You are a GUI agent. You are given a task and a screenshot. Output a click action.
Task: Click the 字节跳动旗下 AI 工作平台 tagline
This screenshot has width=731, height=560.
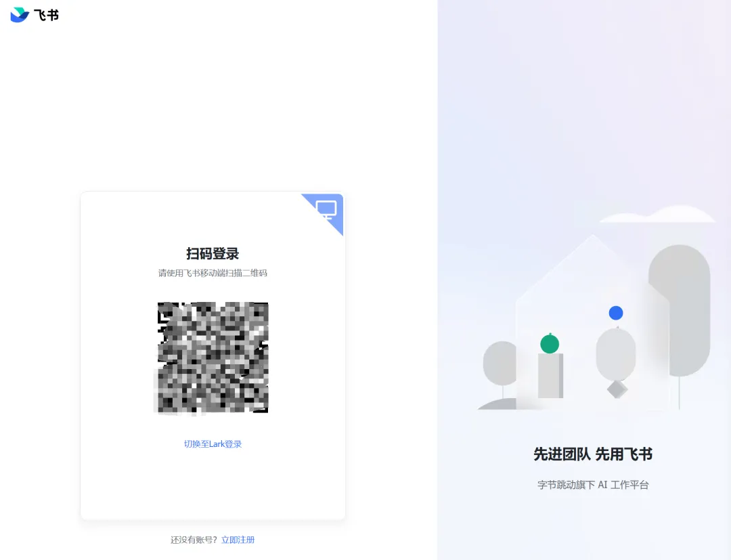tap(592, 485)
